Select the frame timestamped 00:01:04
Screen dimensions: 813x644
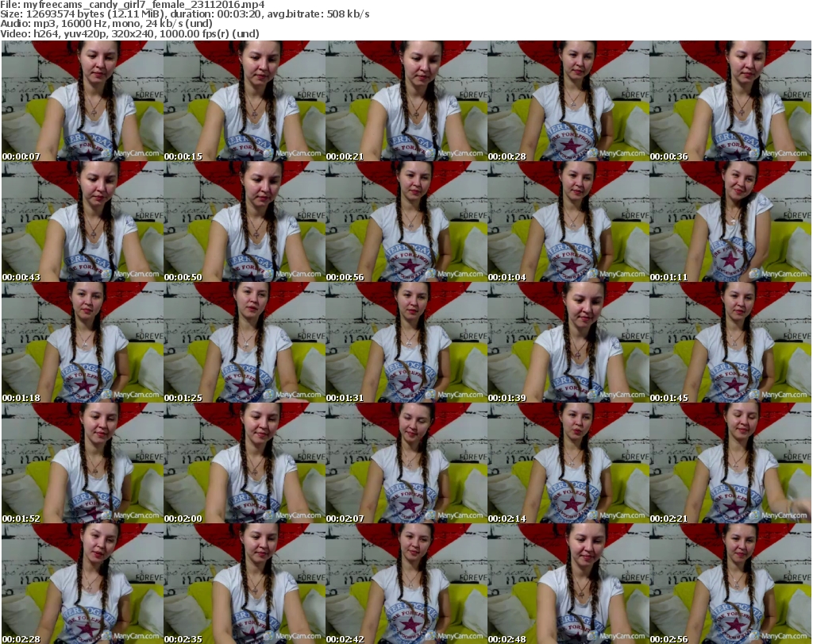[568, 222]
